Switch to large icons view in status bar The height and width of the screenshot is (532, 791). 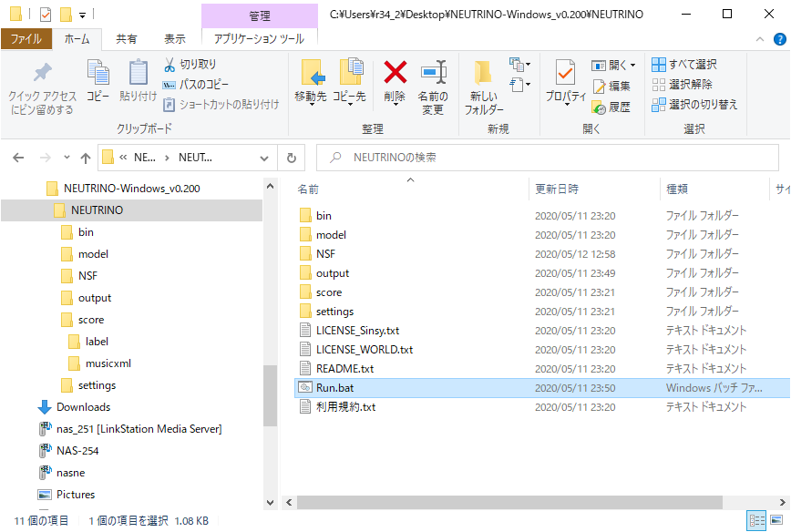pyautogui.click(x=776, y=520)
